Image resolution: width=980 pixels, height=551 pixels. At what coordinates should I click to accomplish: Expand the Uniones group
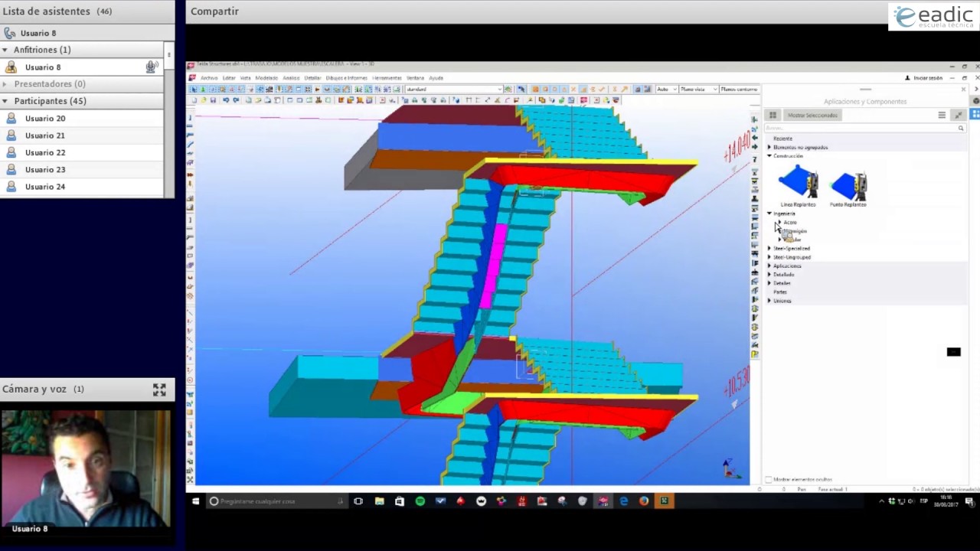[x=769, y=301]
